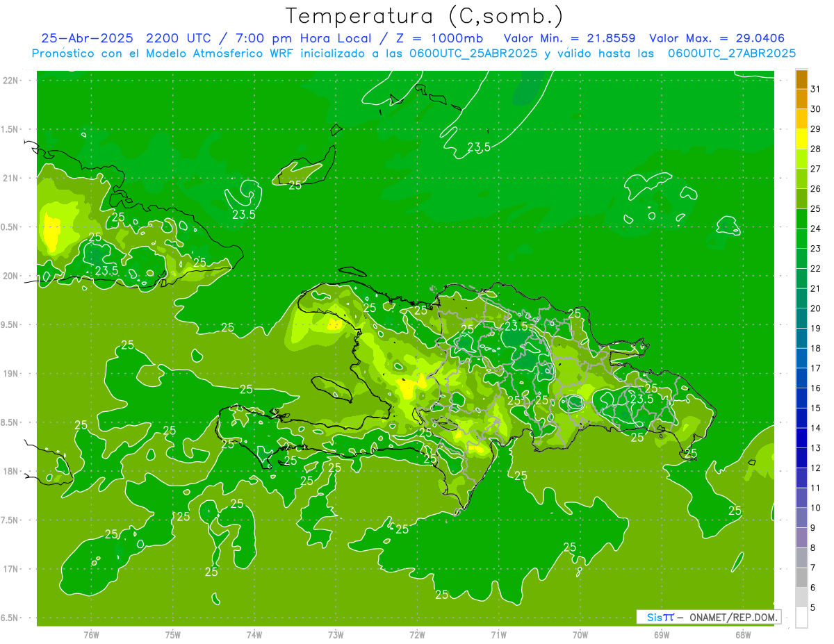Click the color bar segment between 24 and 25
This screenshot has width=834, height=644.
(801, 219)
